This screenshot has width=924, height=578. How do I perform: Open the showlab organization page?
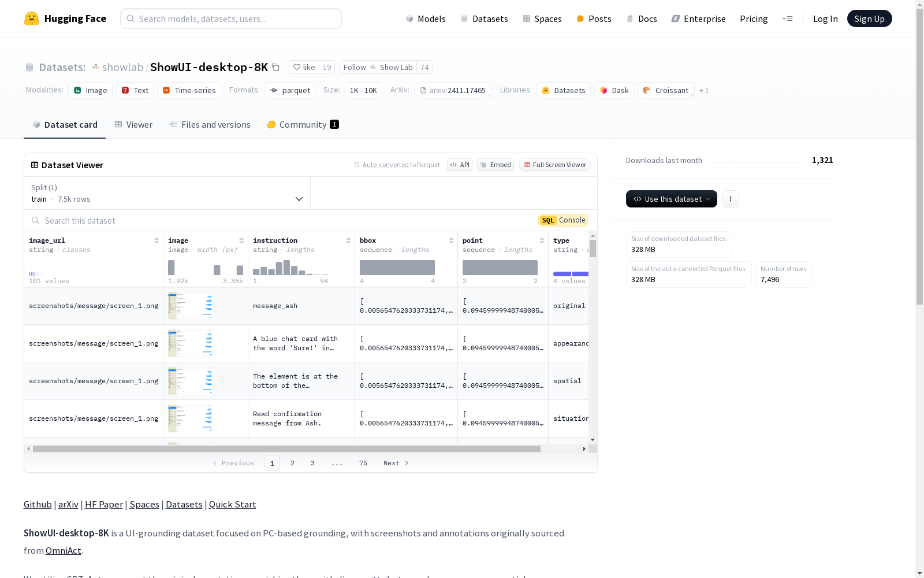(122, 67)
